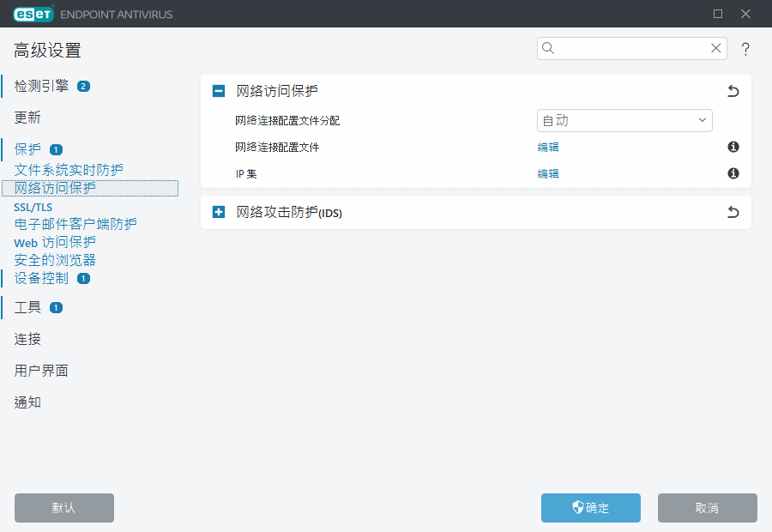Select 文件系统实时防护 in sidebar

(69, 170)
